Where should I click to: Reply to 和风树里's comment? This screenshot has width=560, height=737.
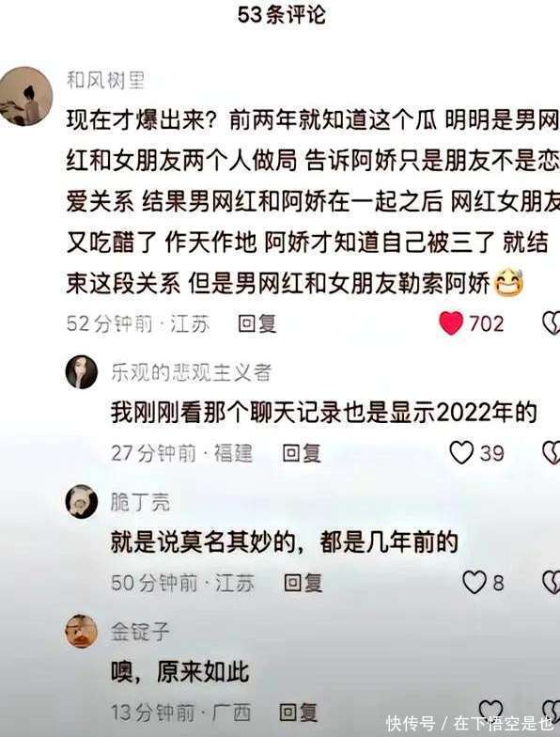coord(257,323)
